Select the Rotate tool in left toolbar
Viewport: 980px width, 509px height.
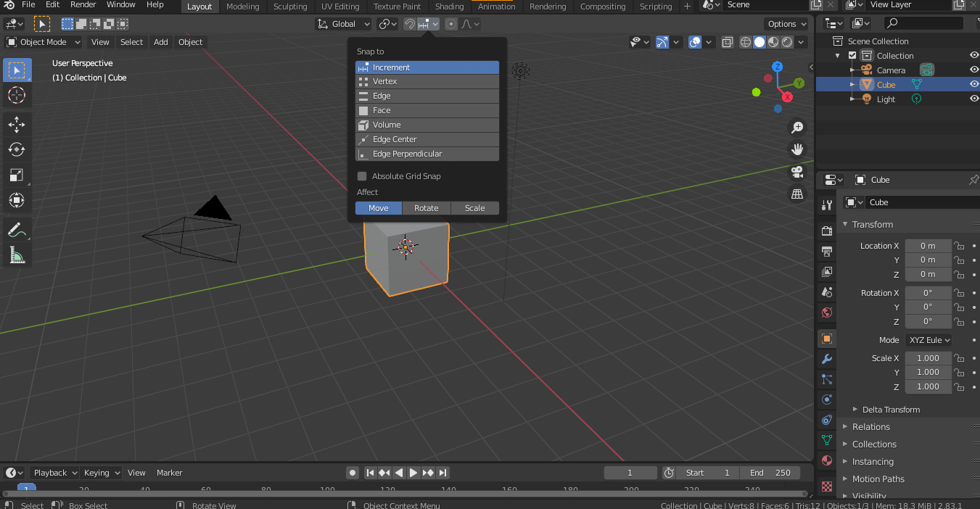17,149
